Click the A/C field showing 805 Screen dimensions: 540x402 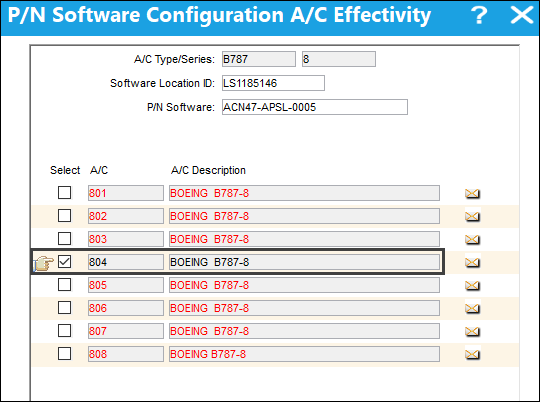[126, 285]
